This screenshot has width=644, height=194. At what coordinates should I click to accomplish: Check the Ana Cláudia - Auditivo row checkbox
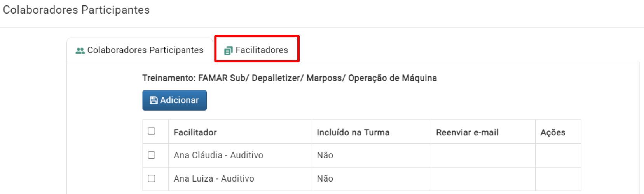click(152, 155)
